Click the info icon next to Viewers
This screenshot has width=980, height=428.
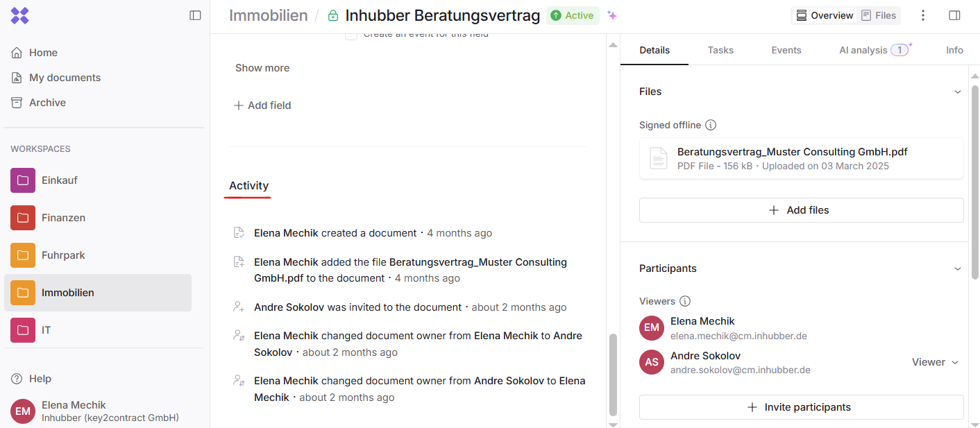(x=685, y=301)
